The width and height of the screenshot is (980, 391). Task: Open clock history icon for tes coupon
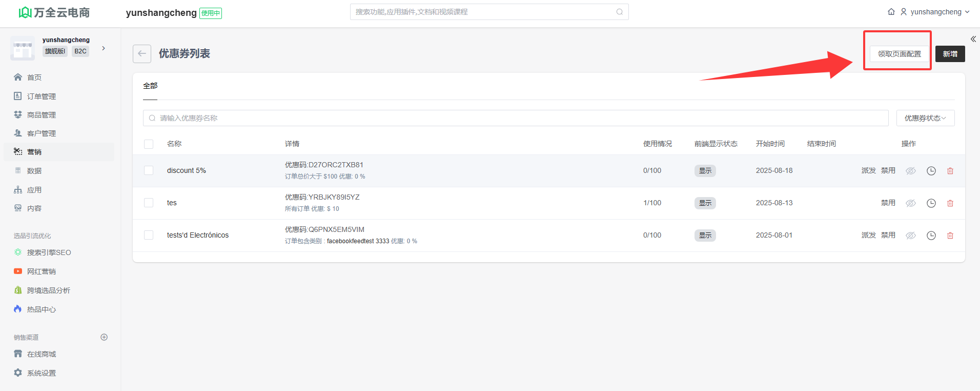[x=931, y=203]
